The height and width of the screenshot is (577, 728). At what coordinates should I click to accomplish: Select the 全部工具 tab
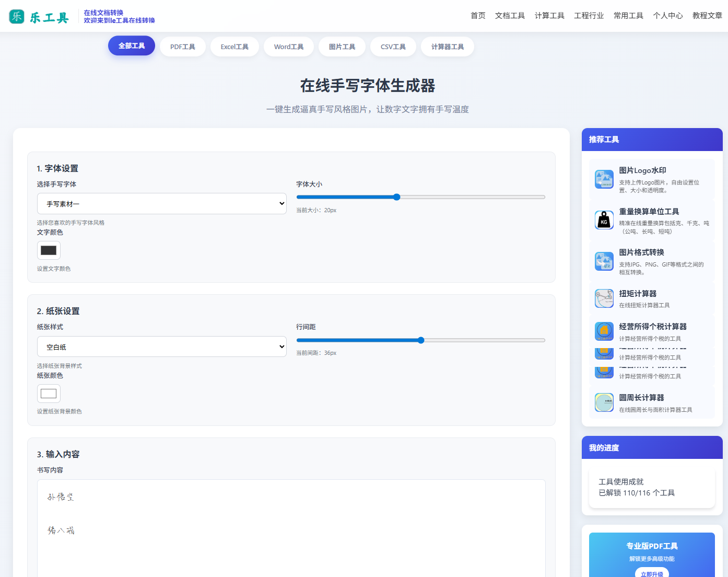[x=132, y=46]
